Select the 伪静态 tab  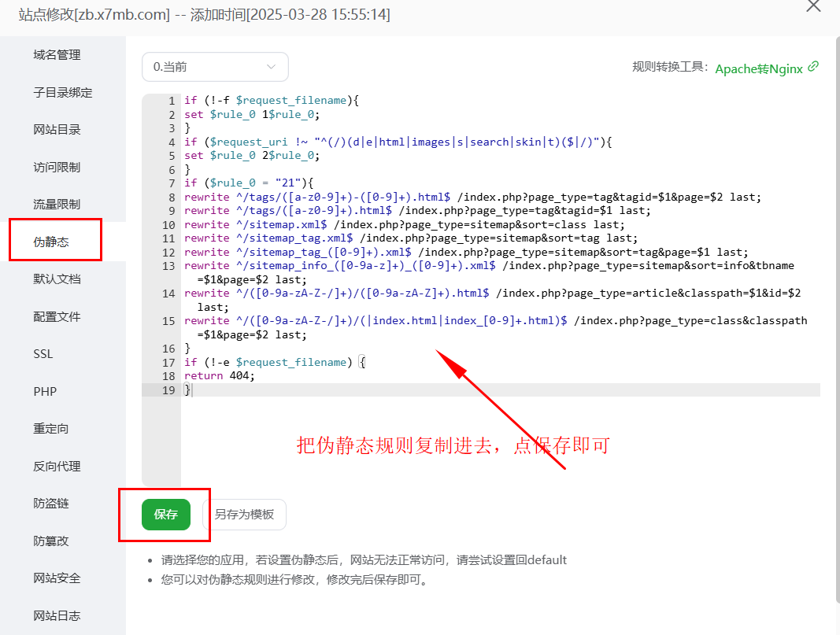pos(51,242)
